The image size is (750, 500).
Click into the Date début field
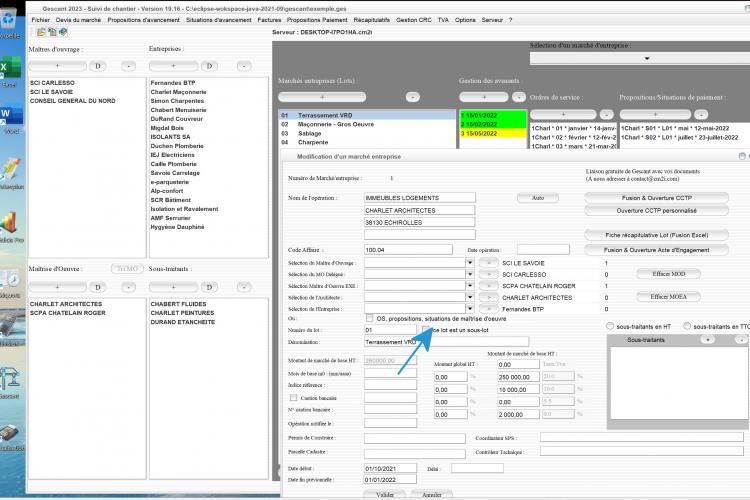click(x=390, y=468)
